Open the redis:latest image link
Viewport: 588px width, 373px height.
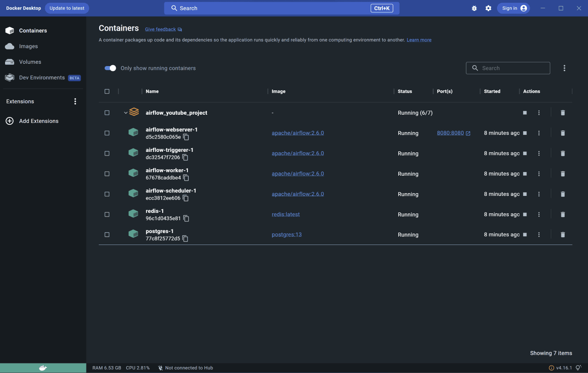tap(286, 214)
